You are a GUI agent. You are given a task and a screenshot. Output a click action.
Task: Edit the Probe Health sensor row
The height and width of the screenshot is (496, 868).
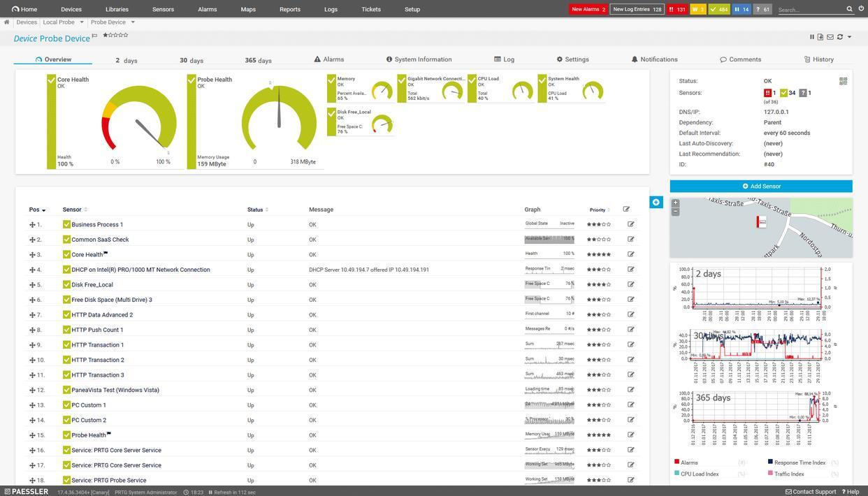click(x=631, y=435)
